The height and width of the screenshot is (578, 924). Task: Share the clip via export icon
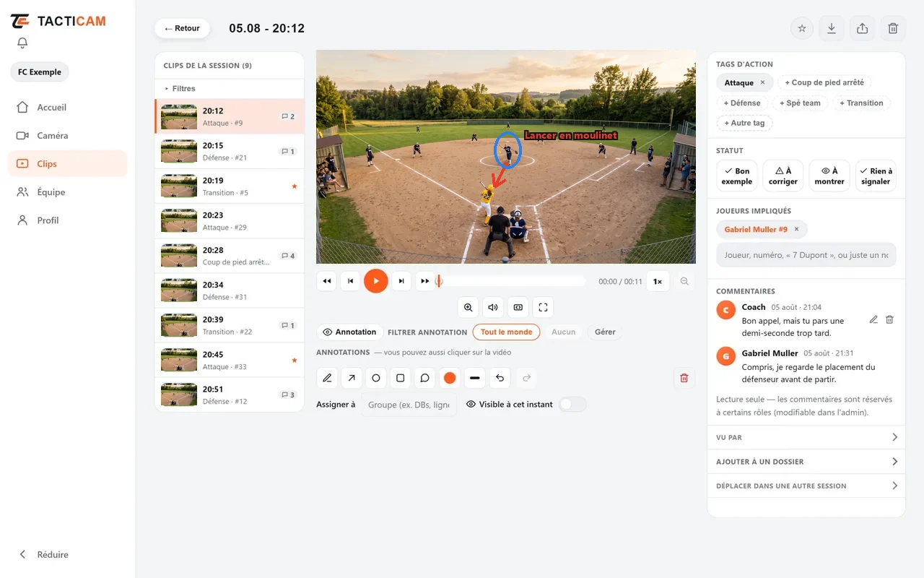(862, 28)
